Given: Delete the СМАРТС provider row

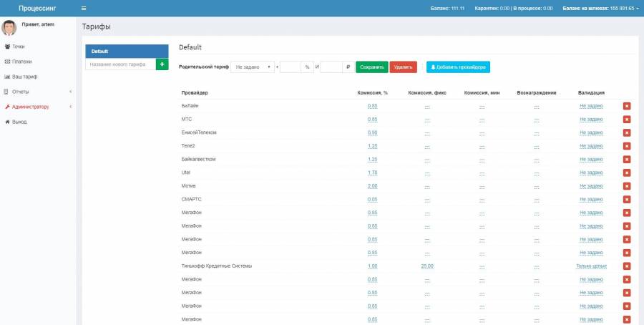Looking at the screenshot, I should pyautogui.click(x=627, y=200).
